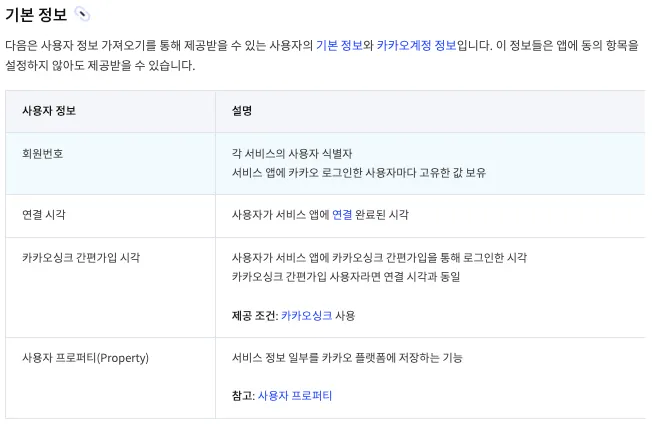Click the 고유한 값 보유 description line
The width and height of the screenshot is (652, 428).
click(358, 172)
